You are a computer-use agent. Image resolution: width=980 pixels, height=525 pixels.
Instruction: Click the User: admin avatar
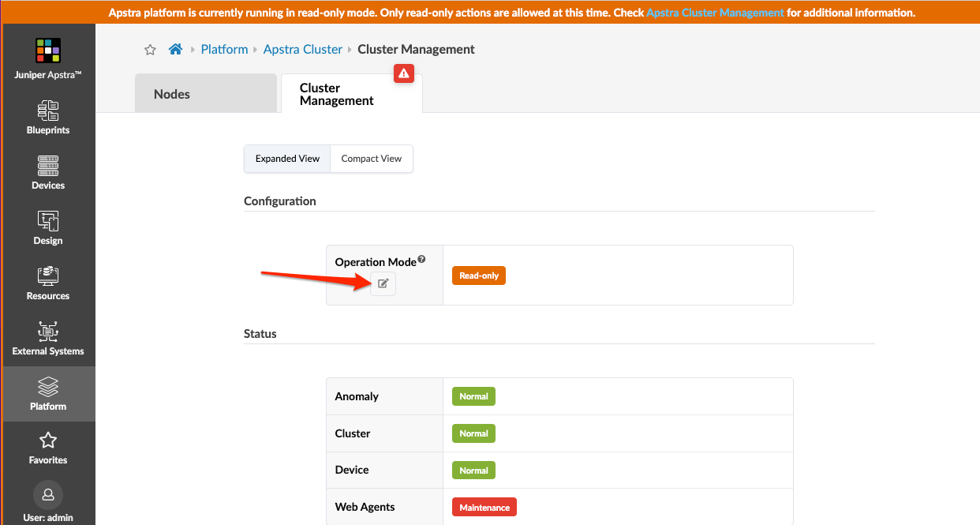[48, 494]
